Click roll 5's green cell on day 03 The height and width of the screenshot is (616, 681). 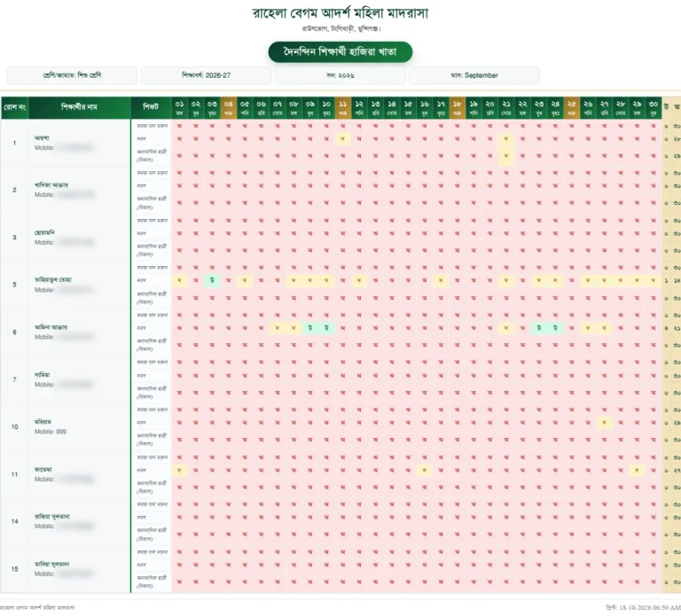pyautogui.click(x=212, y=280)
